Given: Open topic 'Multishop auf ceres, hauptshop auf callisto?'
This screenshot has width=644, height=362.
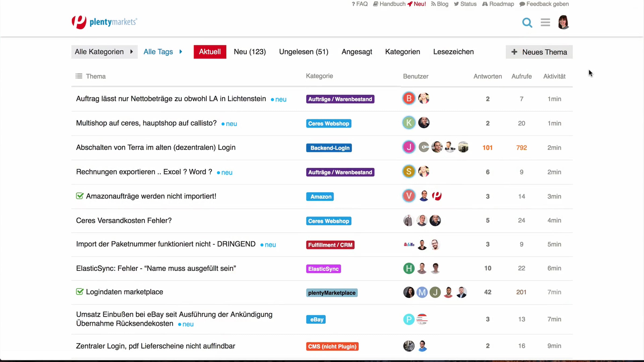Looking at the screenshot, I should coord(146,123).
